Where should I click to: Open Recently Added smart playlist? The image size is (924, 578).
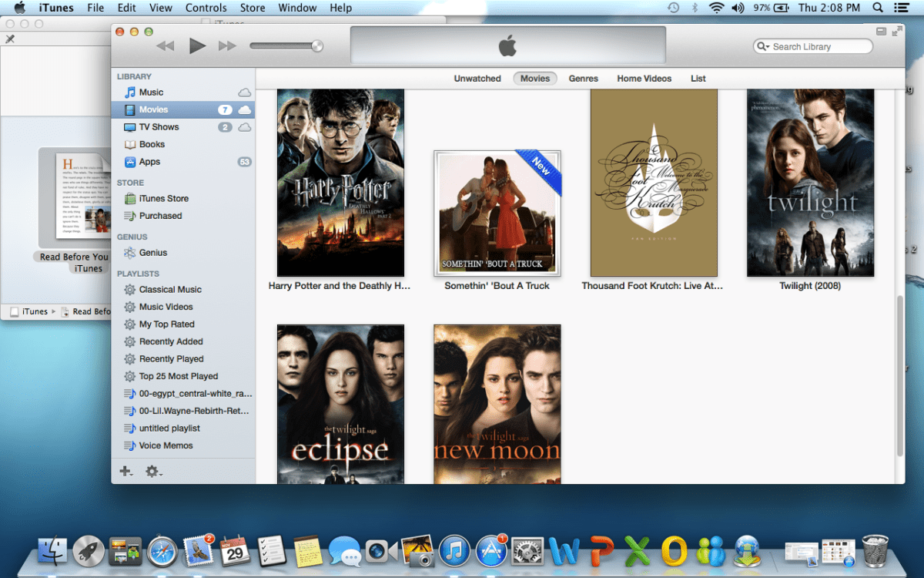[171, 341]
